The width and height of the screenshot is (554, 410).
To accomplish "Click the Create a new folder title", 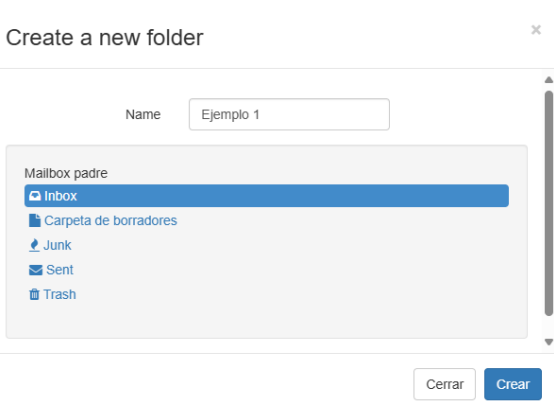I will click(x=105, y=37).
